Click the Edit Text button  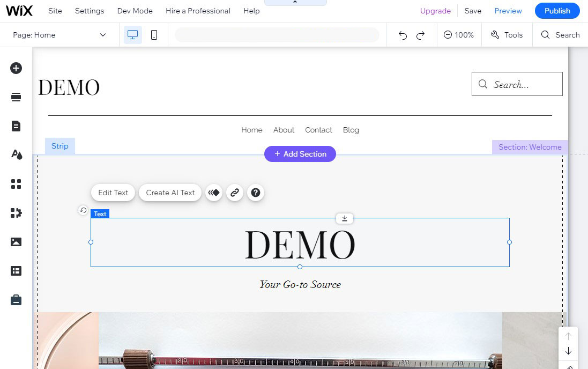(113, 193)
